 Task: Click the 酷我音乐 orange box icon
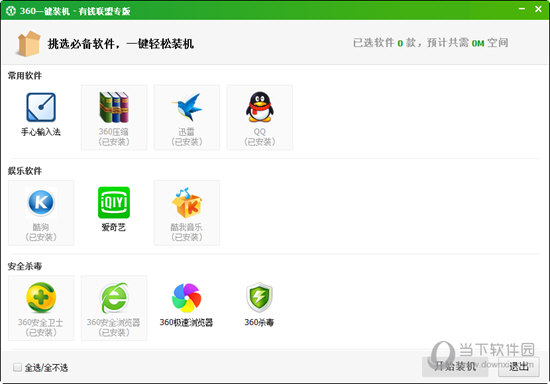click(187, 202)
